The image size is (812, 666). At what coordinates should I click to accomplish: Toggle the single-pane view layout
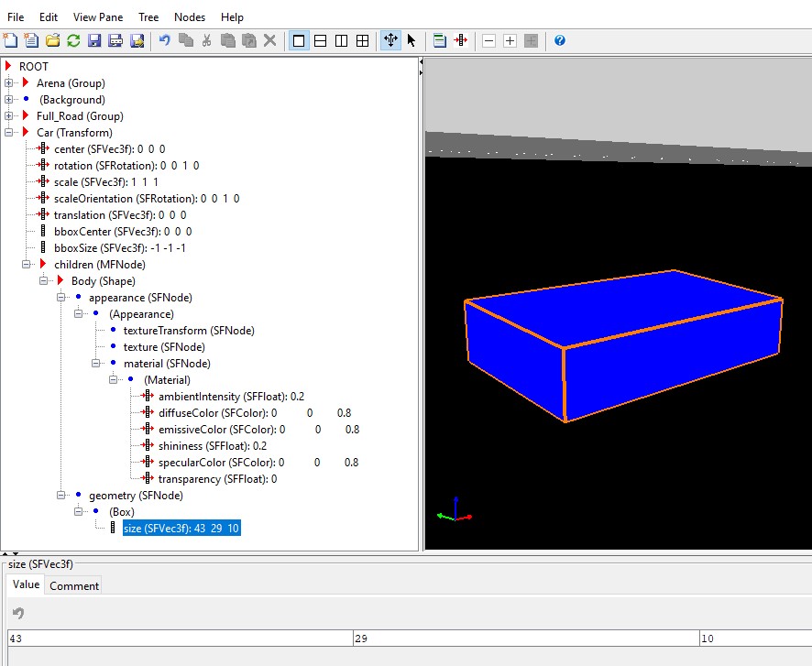coord(299,40)
